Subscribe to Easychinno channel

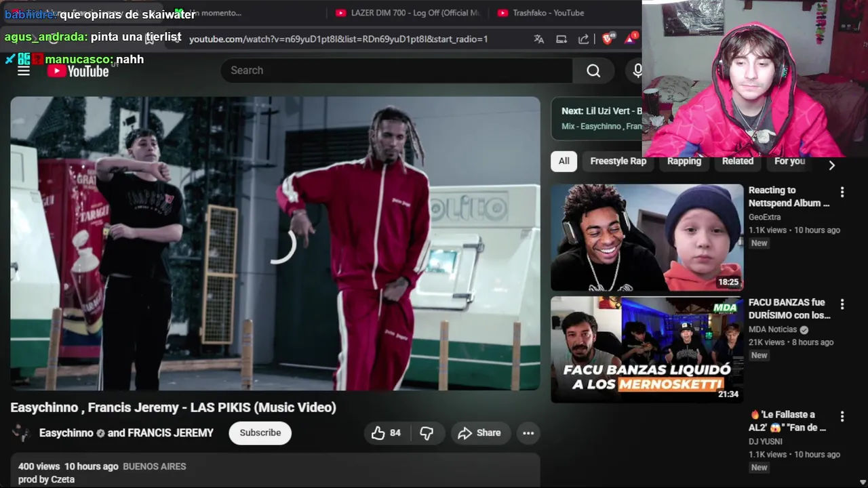tap(260, 433)
